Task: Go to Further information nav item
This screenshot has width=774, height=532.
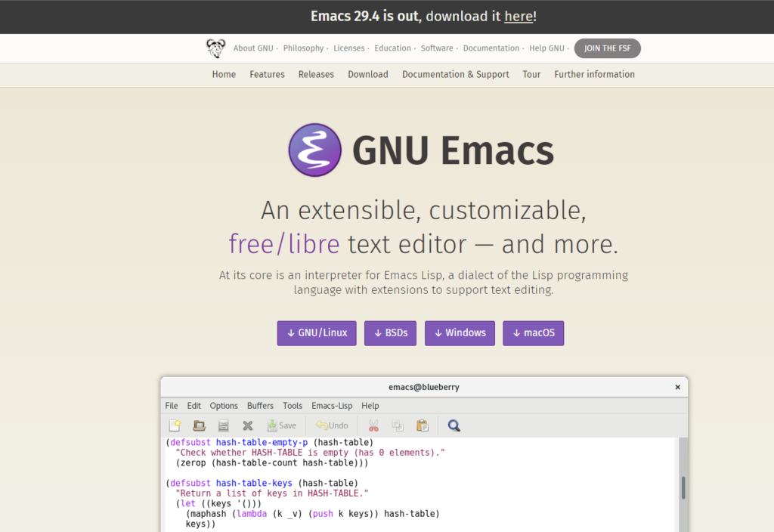Action: [594, 75]
